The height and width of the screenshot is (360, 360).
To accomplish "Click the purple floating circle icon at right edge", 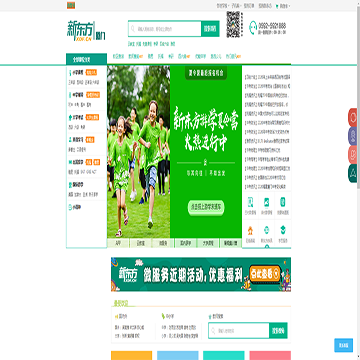I will [x=353, y=136].
